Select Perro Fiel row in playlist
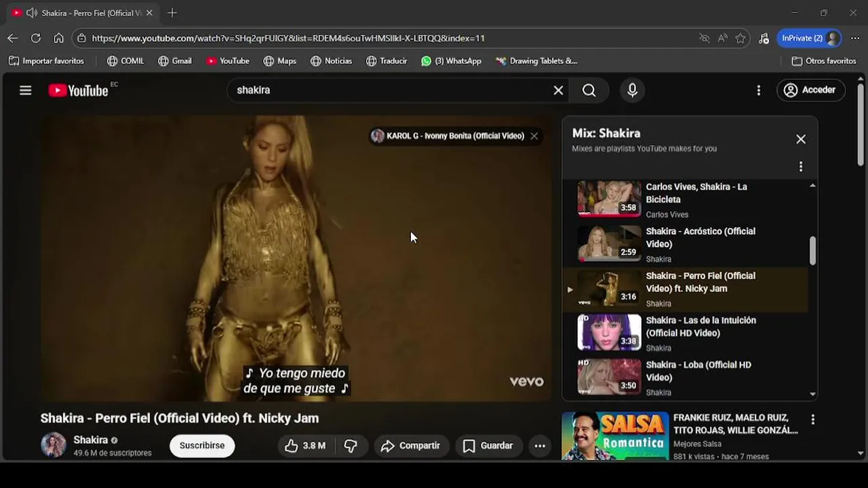Image resolution: width=868 pixels, height=488 pixels. click(686, 289)
